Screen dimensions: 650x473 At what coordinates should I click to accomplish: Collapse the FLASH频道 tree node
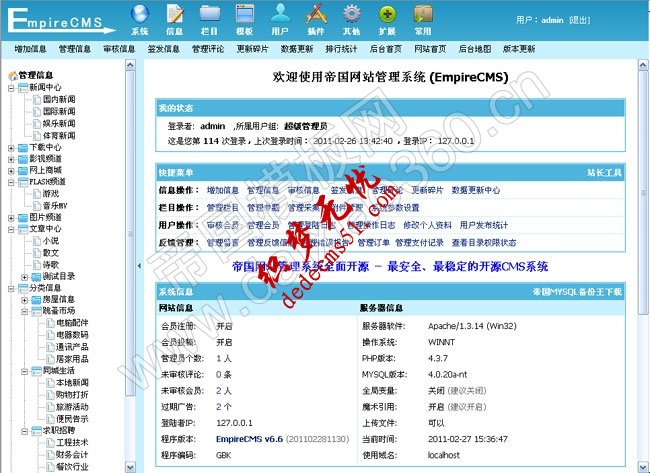(x=11, y=182)
